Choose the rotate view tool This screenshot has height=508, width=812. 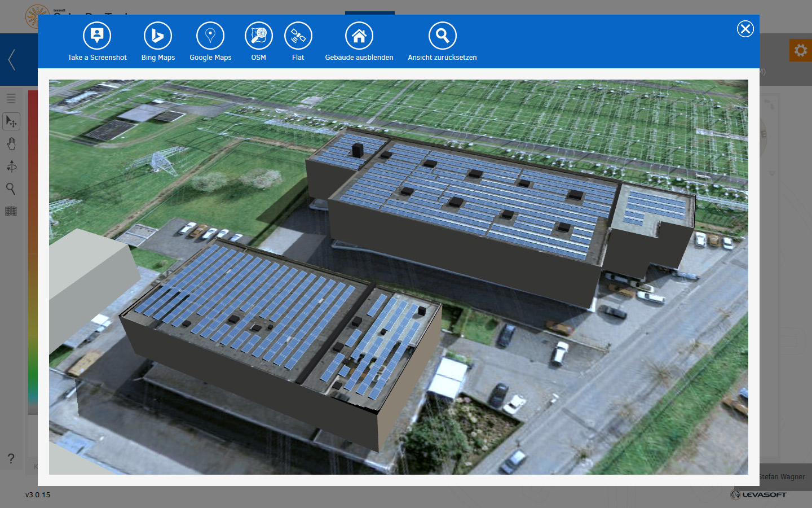point(11,166)
